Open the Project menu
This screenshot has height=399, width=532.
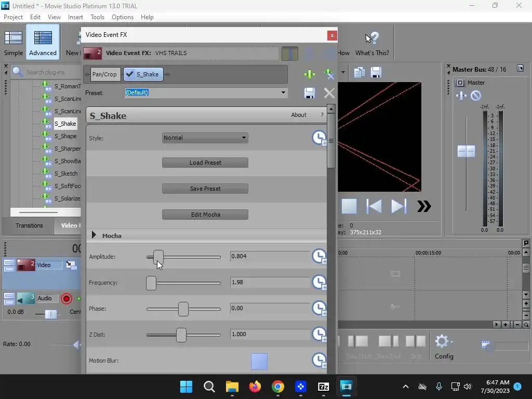(x=13, y=17)
